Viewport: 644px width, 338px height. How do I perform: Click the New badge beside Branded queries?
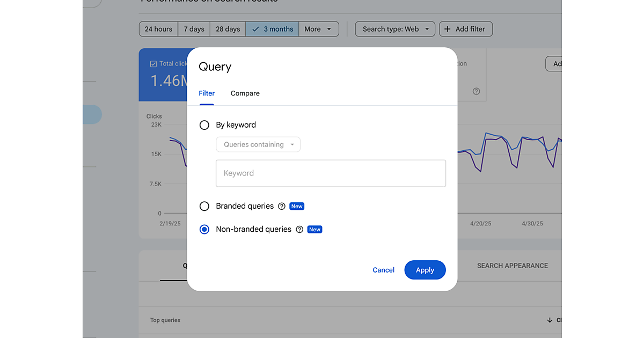(297, 207)
